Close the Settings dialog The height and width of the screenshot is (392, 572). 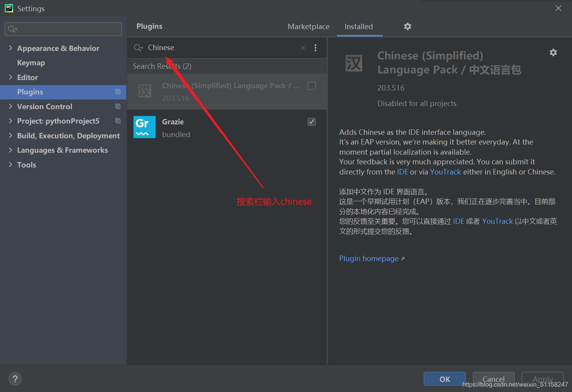[x=558, y=8]
